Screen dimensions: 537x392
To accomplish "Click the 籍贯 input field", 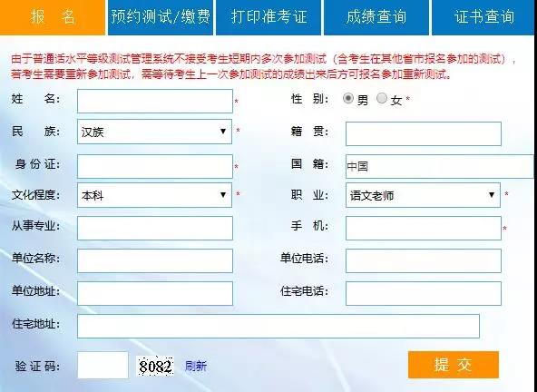I will [424, 133].
